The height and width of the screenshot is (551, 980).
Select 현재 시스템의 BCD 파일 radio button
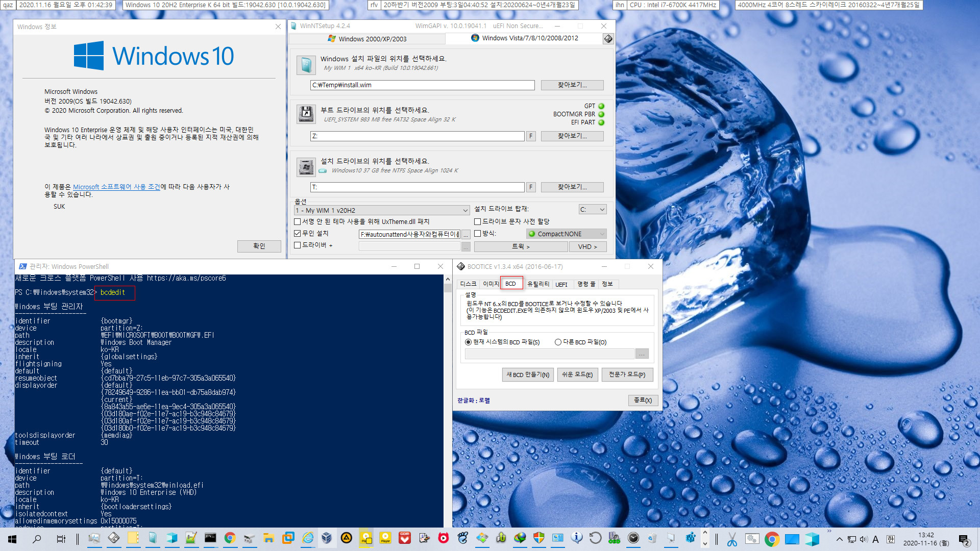click(468, 342)
